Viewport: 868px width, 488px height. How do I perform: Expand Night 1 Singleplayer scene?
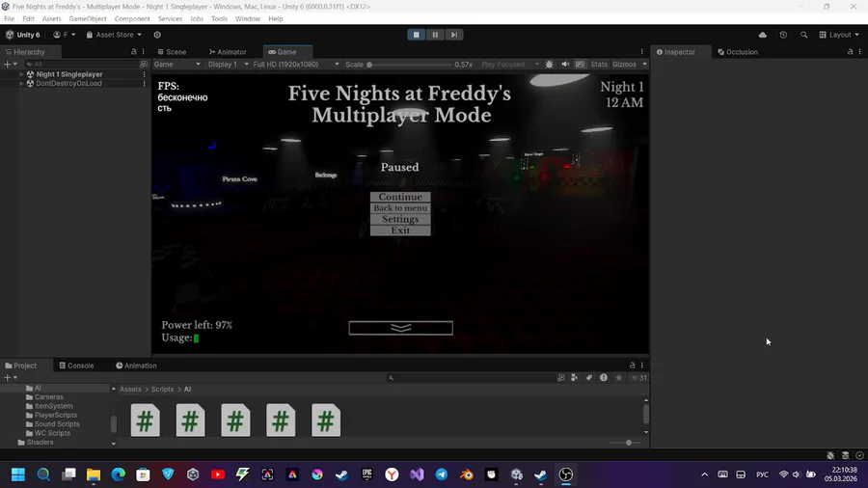[21, 74]
